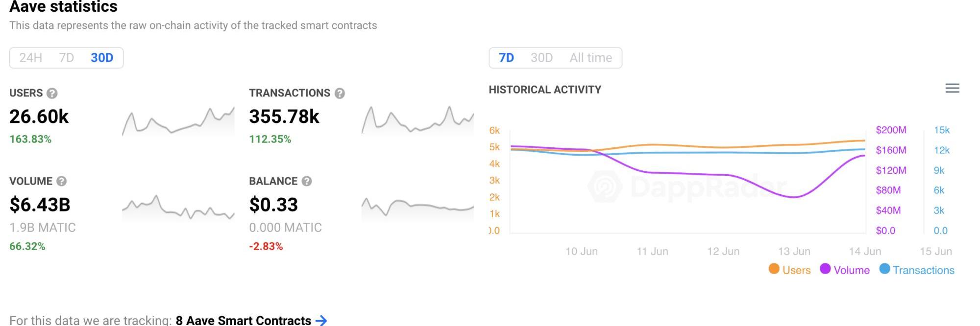Select the 7D statistics period
The image size is (980, 326).
coord(66,58)
